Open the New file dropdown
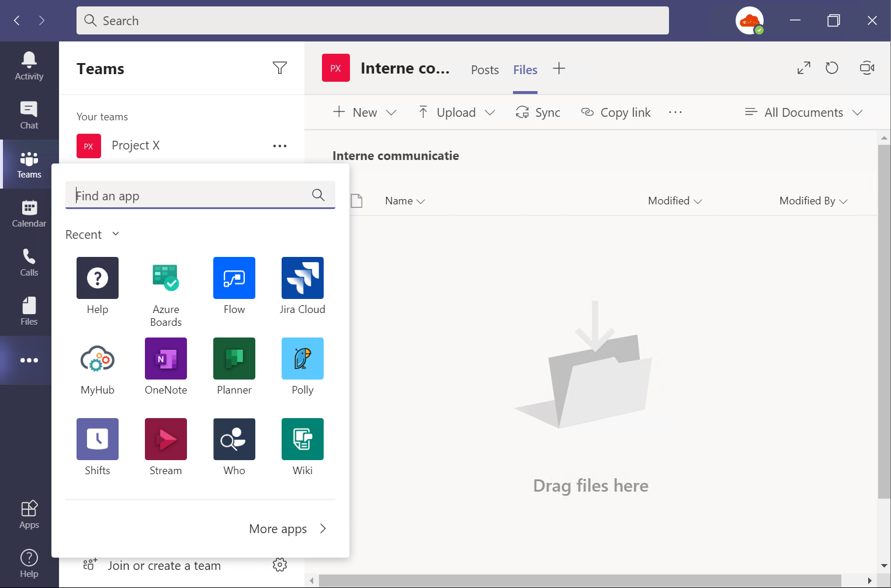Screen dimensions: 891x588 point(365,112)
